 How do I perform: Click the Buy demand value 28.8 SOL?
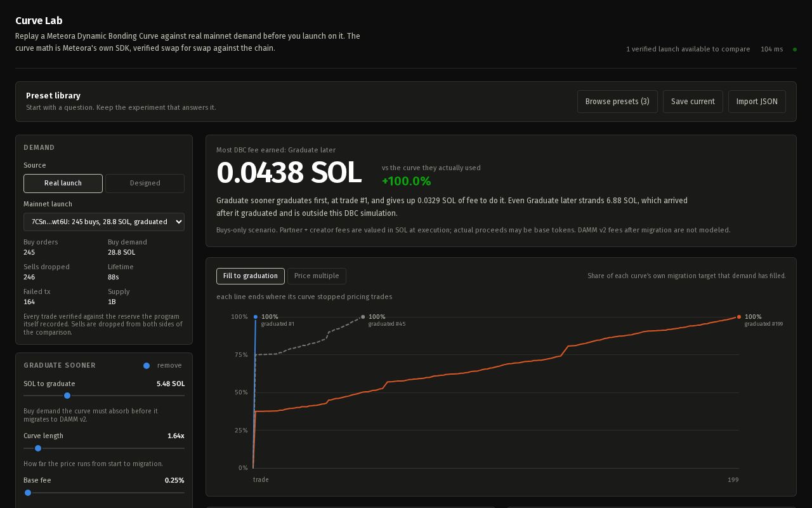[121, 253]
